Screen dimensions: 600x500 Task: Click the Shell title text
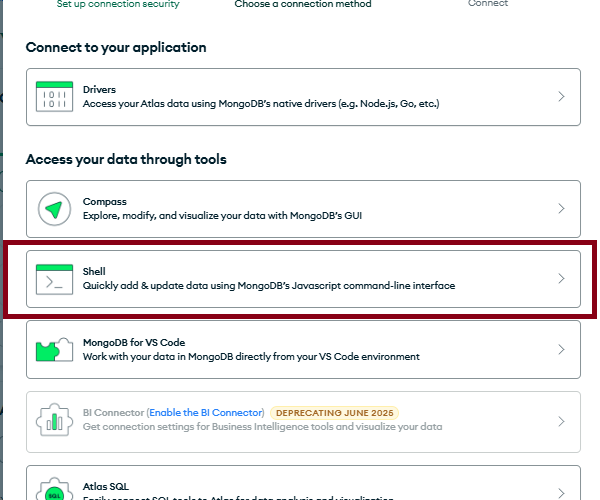point(94,271)
